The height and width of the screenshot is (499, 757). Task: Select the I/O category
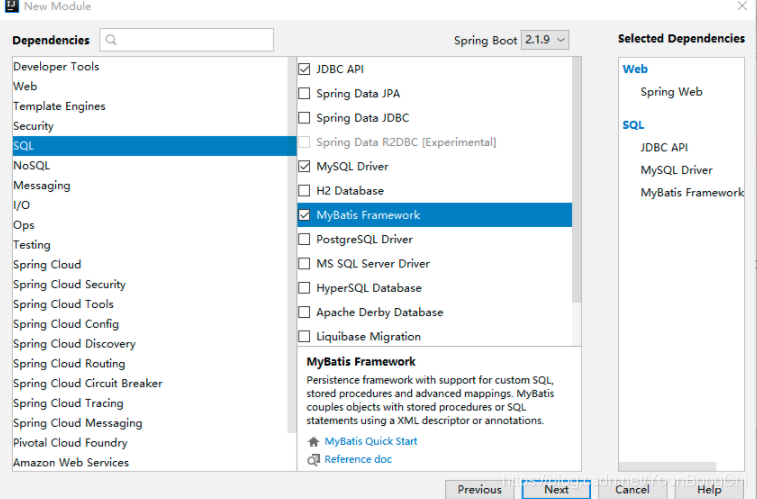click(150, 205)
